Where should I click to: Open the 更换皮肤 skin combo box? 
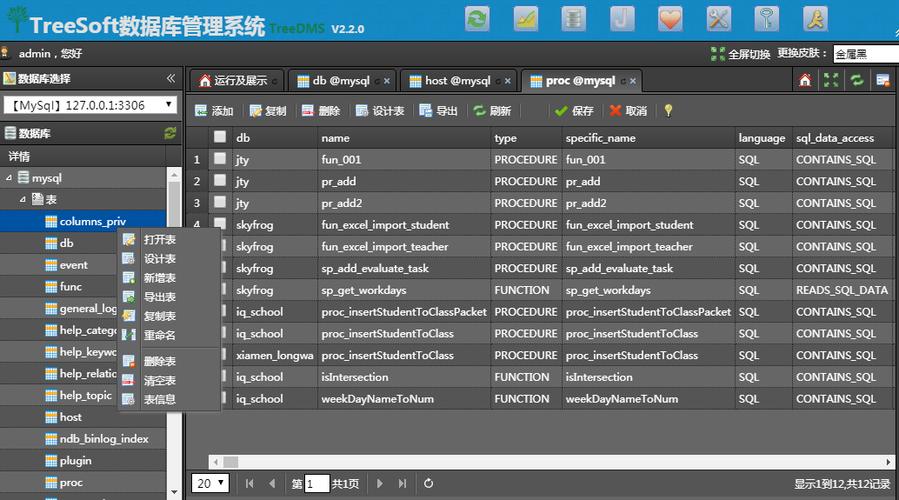coord(866,54)
